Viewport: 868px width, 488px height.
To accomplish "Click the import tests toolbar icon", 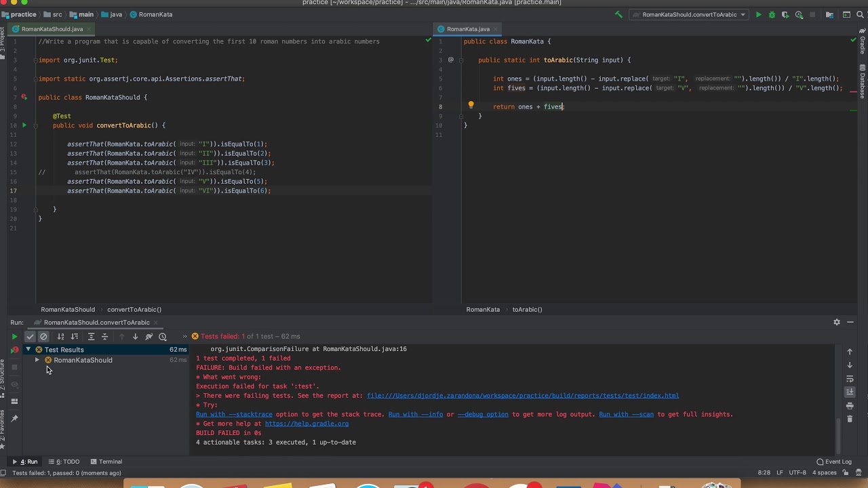I will (149, 336).
